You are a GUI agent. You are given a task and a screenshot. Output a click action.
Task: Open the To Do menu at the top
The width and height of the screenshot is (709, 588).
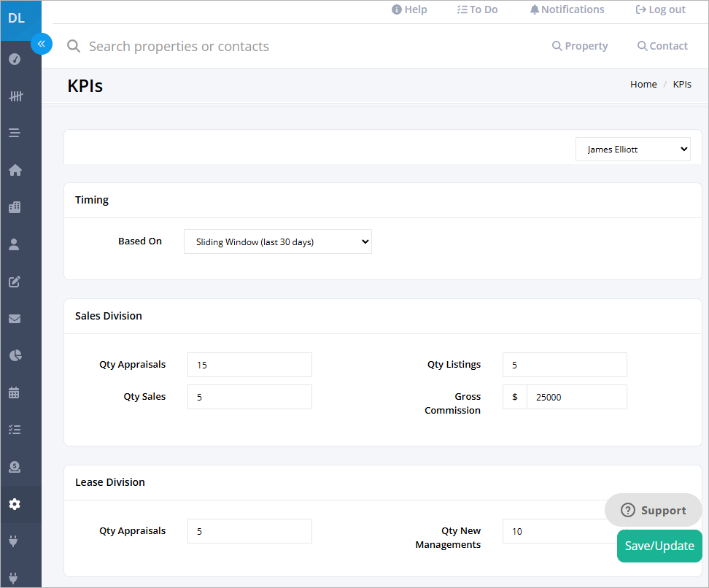477,9
